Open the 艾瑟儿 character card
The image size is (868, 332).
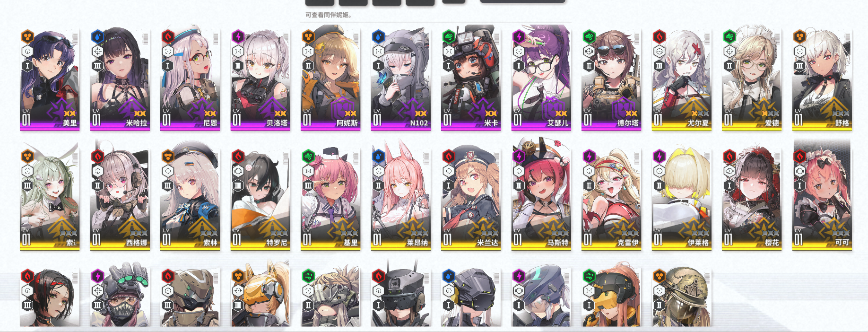tap(541, 79)
